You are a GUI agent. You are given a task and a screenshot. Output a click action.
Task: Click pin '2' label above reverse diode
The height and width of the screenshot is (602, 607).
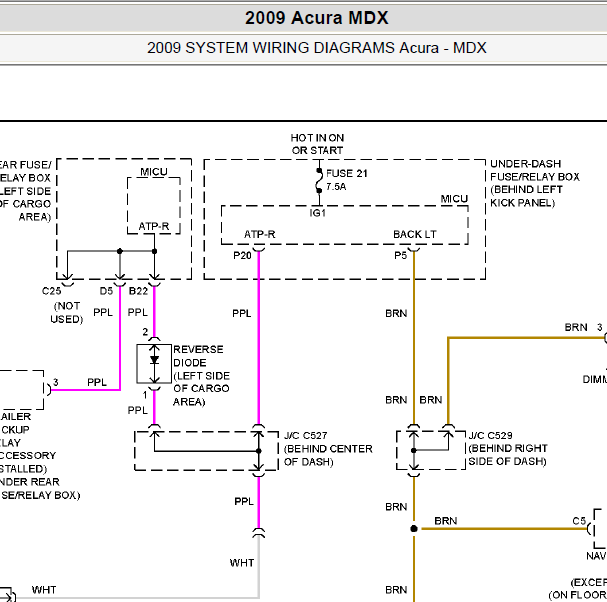pyautogui.click(x=145, y=332)
